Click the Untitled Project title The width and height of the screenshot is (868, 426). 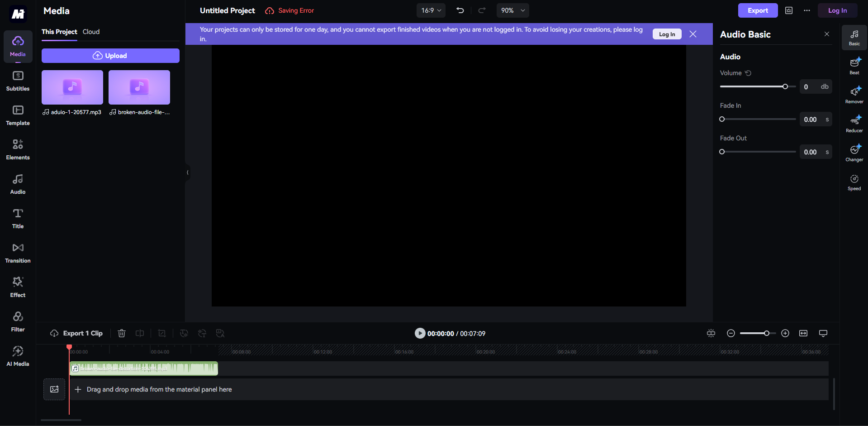(x=228, y=10)
